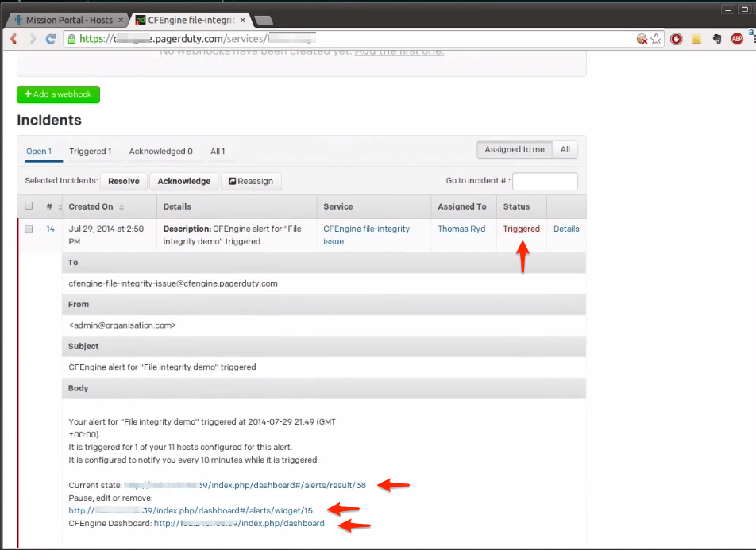Click the browser back arrow
This screenshot has height=550, width=756.
pos(13,38)
